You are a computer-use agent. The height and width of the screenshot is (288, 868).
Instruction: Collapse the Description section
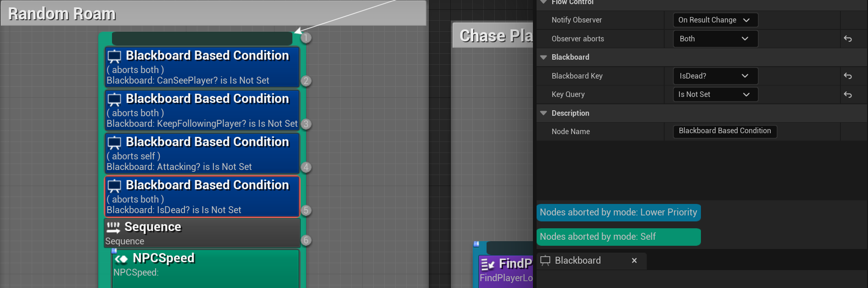(x=543, y=113)
